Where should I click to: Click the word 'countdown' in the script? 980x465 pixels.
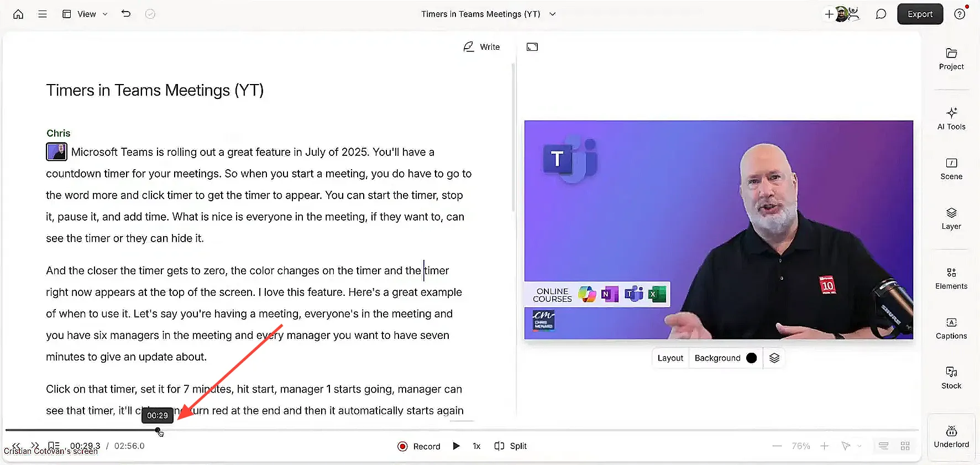point(74,174)
